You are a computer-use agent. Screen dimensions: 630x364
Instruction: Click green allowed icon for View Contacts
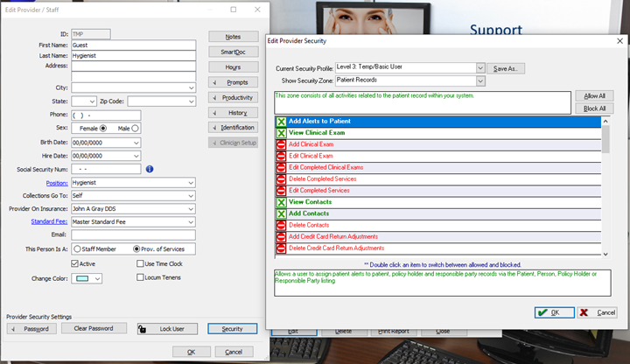click(x=281, y=202)
